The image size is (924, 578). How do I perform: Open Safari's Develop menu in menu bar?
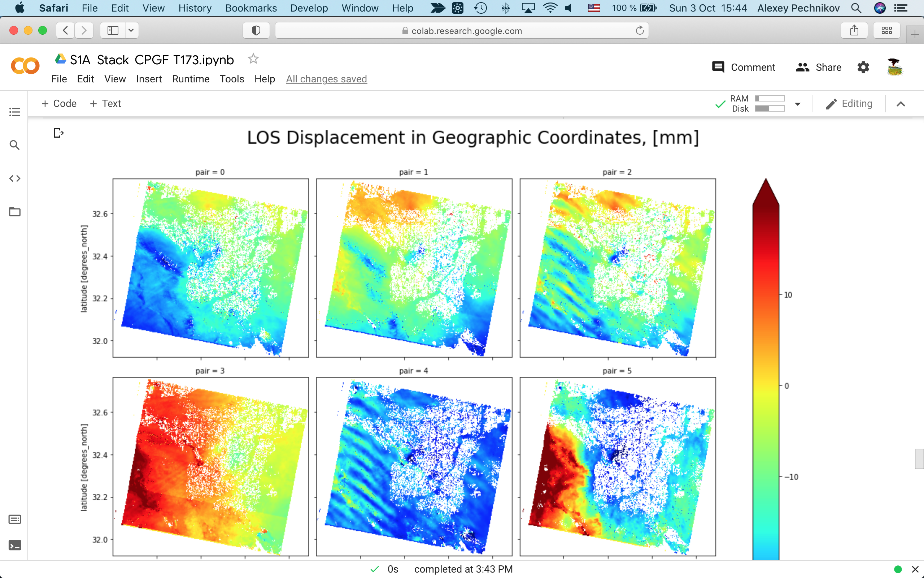(309, 8)
